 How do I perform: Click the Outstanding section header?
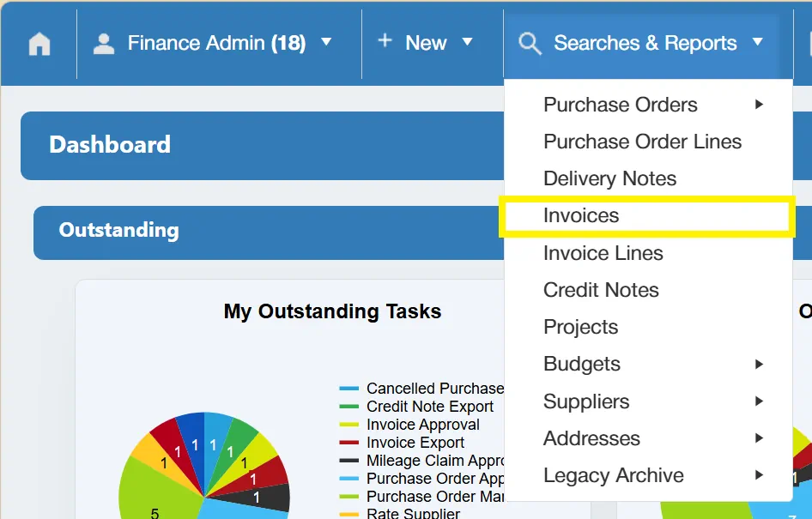(x=269, y=232)
